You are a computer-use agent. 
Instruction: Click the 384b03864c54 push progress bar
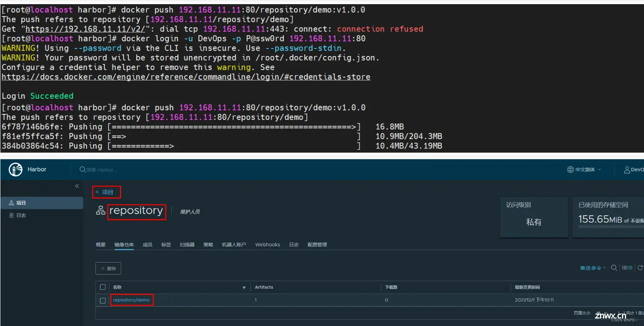pos(234,146)
